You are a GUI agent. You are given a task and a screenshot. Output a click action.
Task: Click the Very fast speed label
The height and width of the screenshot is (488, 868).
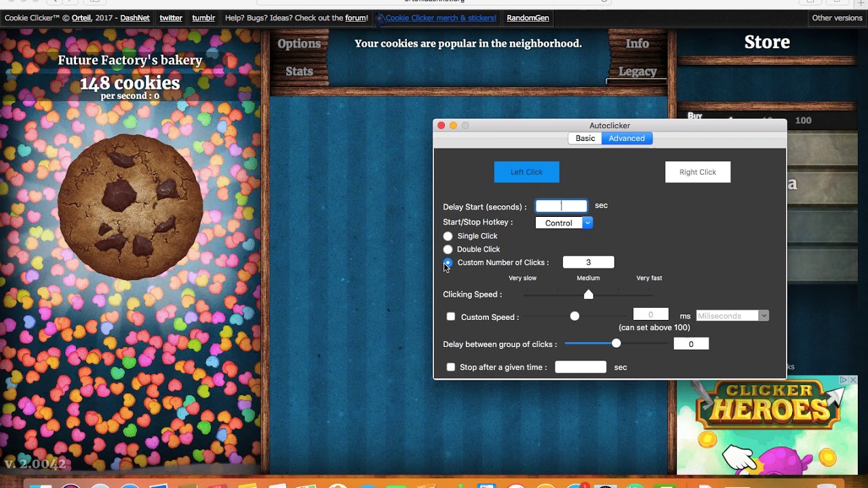coord(649,278)
